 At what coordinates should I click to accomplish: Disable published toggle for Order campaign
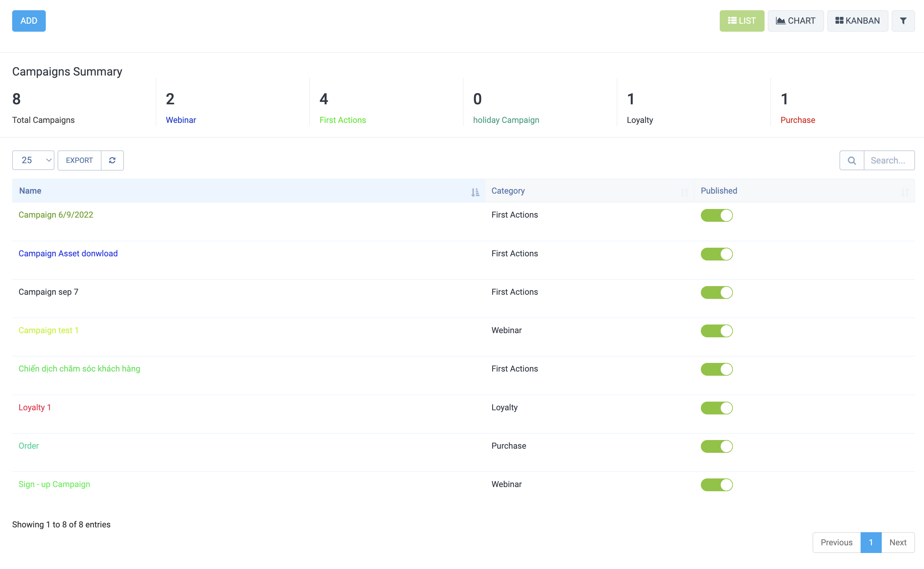point(716,446)
